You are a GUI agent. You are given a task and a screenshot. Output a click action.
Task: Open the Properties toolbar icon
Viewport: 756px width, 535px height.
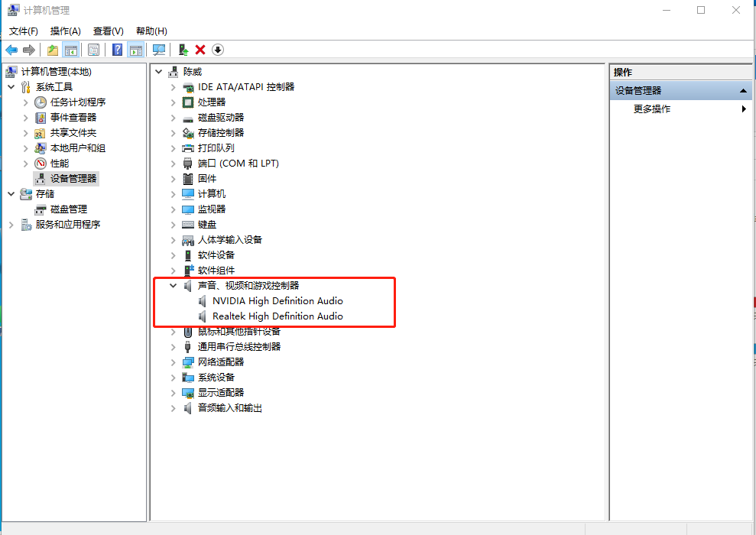(93, 50)
